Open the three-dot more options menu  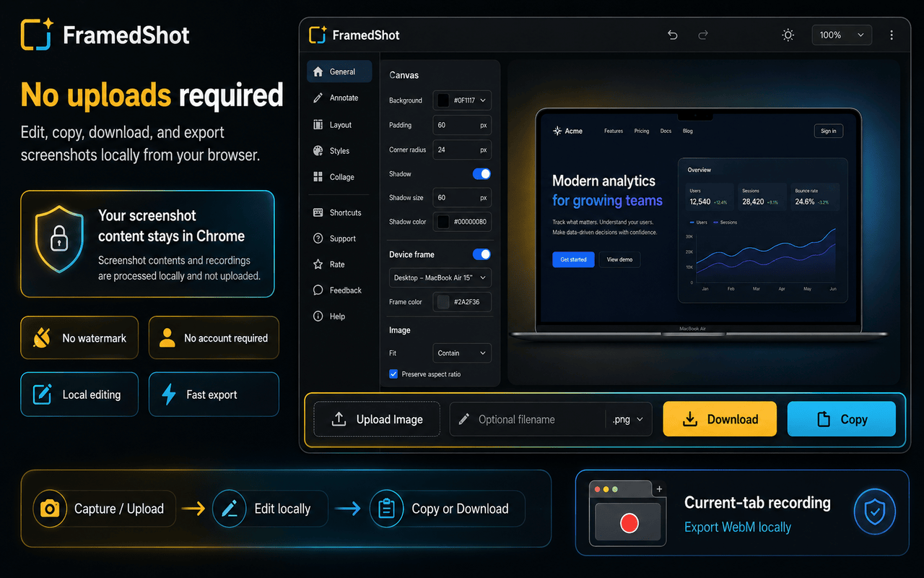[x=892, y=35]
